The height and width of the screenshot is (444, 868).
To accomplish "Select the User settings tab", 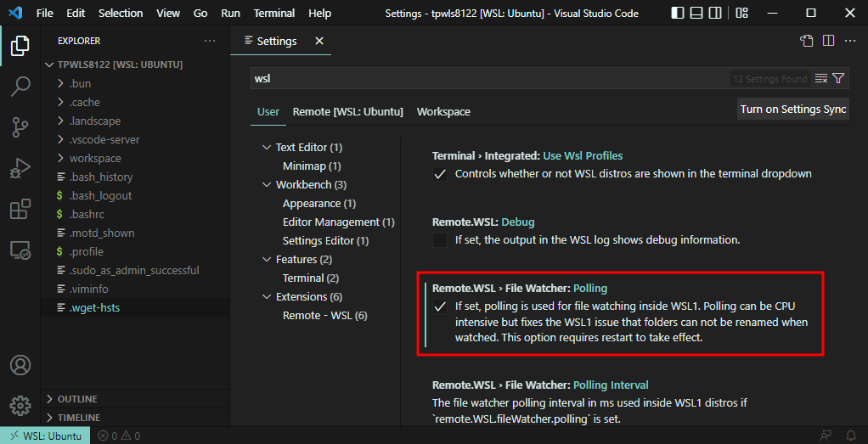I will click(268, 112).
